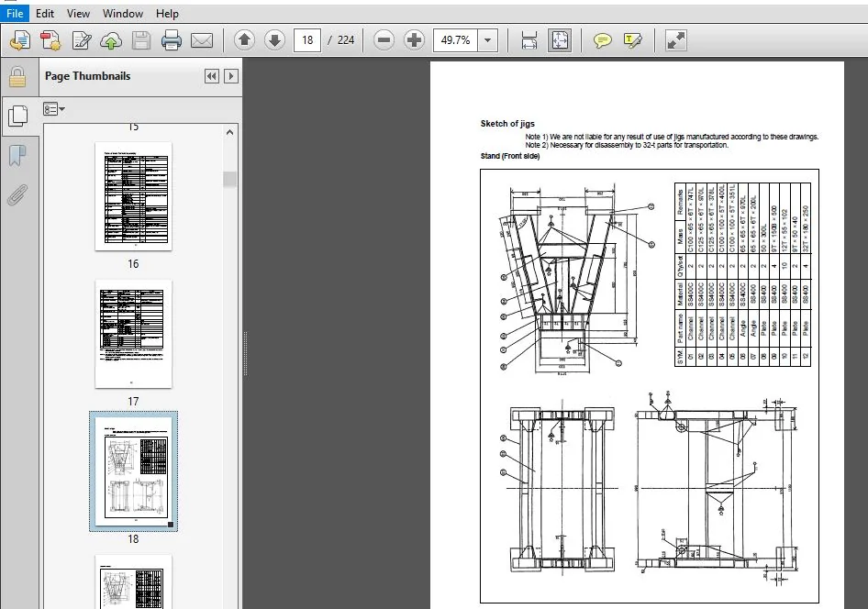Open the thumbnails options dropdown menu
The height and width of the screenshot is (609, 868).
coord(54,109)
